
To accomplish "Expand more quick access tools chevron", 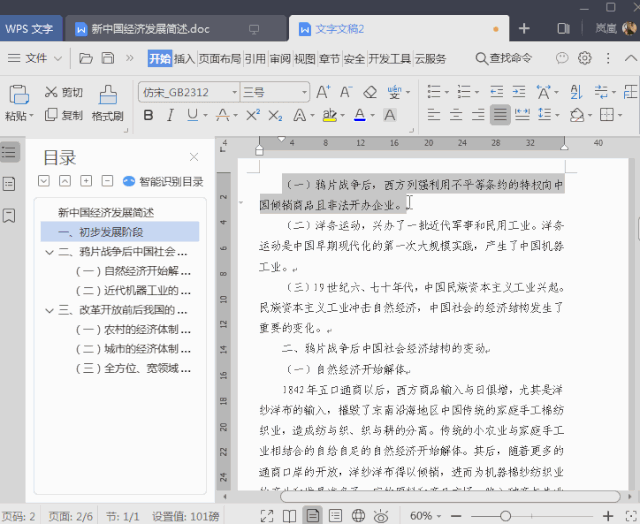I will (129, 58).
